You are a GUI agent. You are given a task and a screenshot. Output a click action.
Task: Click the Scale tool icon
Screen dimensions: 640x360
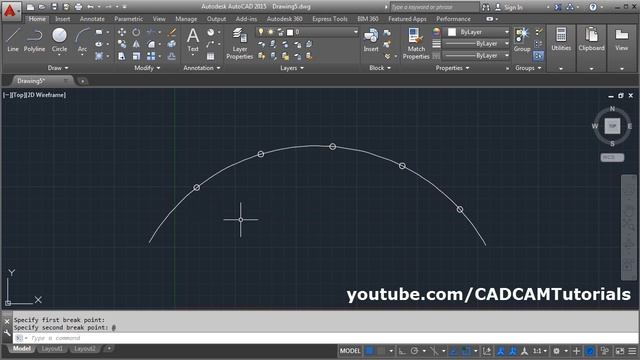136,56
